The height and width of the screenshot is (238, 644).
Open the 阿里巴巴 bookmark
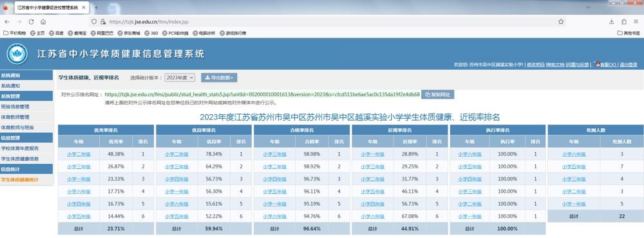(x=102, y=33)
